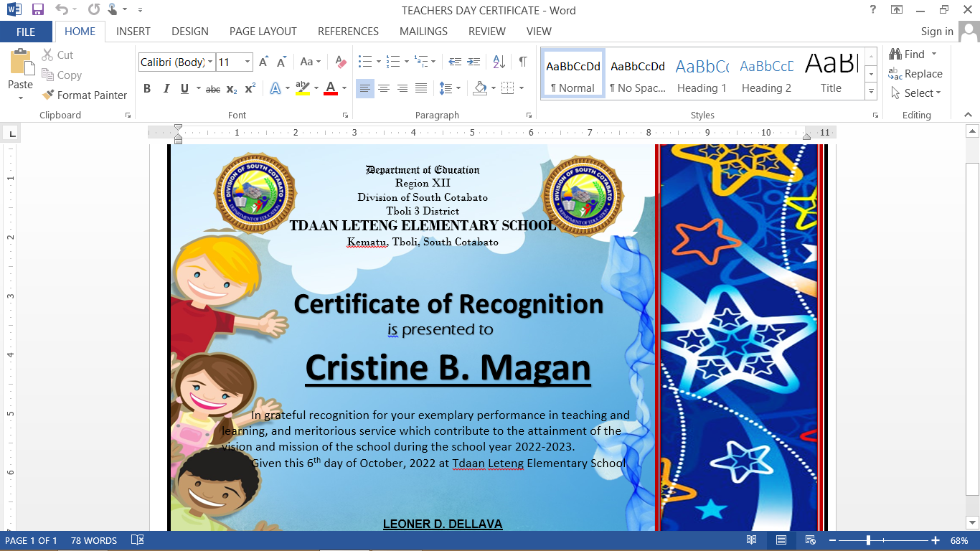
Task: Click the Justify alignment icon
Action: (x=421, y=88)
